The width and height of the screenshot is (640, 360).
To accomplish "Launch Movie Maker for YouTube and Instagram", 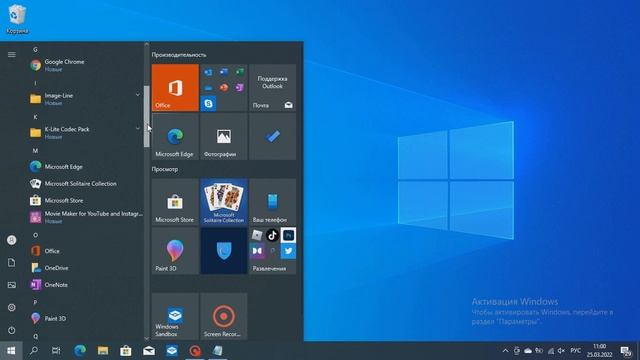I will point(86,217).
